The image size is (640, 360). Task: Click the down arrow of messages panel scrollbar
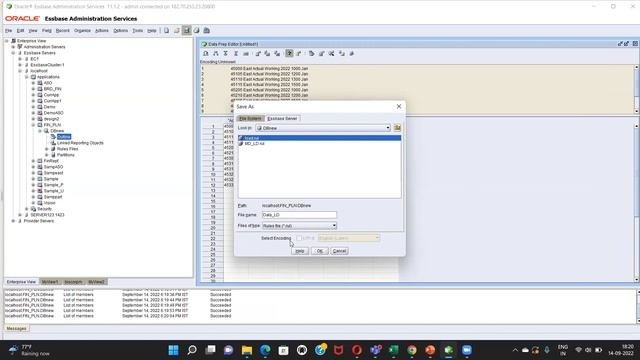637,321
